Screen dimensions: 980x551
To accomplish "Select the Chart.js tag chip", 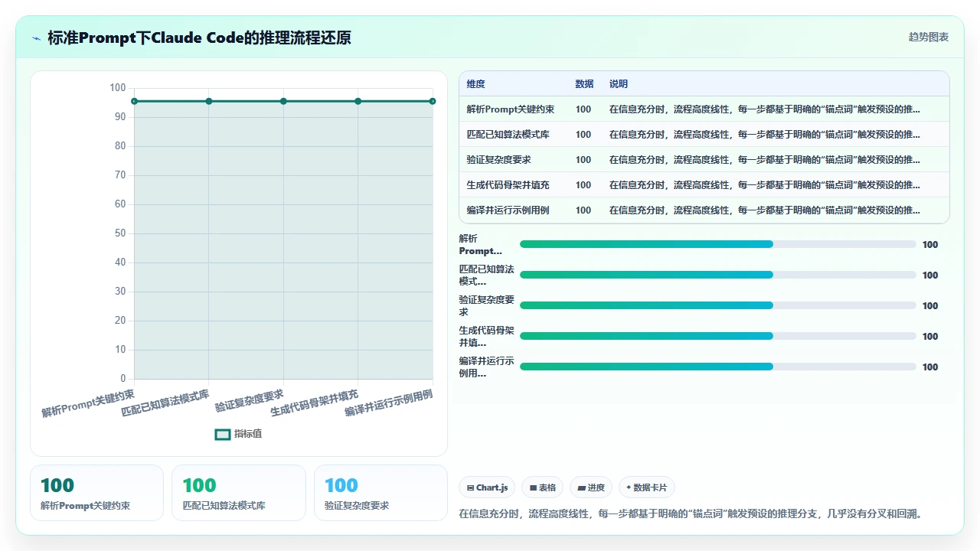I will (x=487, y=487).
